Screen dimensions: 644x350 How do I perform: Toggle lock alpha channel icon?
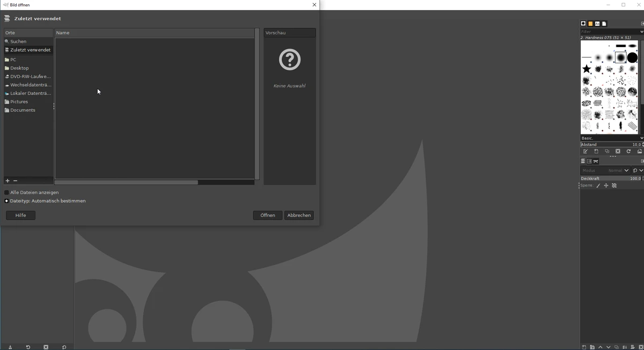pos(614,185)
